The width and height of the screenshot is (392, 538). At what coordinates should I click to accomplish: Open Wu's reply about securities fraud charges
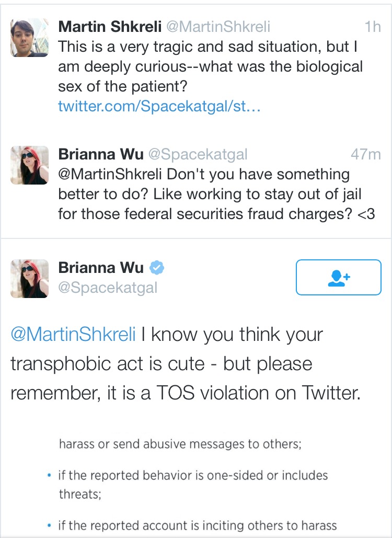[216, 194]
